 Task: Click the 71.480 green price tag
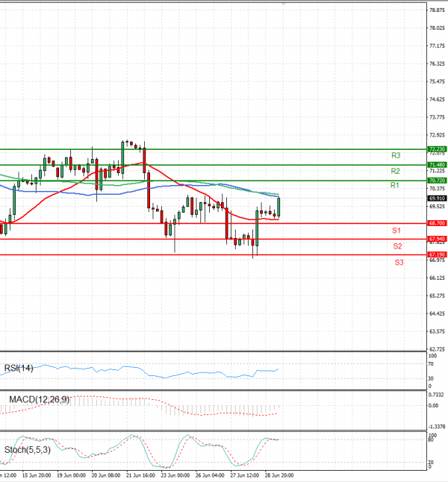pos(437,165)
